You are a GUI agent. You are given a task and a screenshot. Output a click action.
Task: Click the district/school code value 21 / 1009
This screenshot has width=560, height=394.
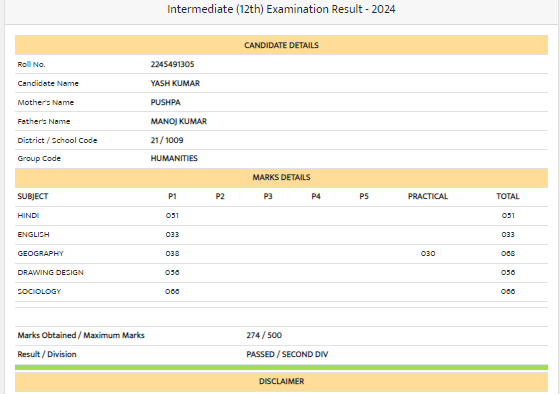pos(167,140)
